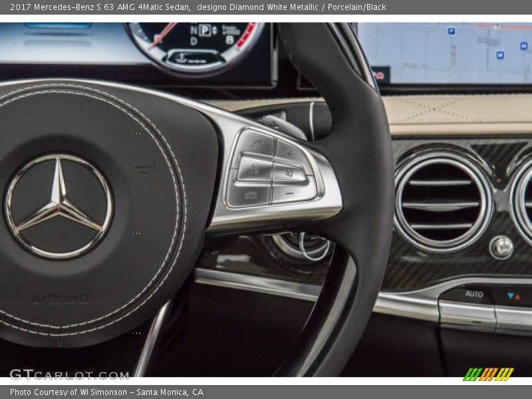Viewport: 532px width, 399px height.
Task: Select the voice control button
Action: (x=255, y=170)
